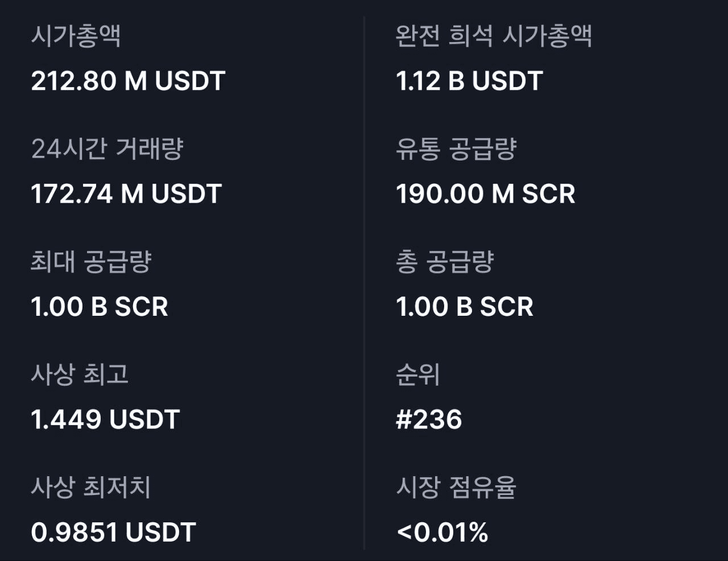Click the 사상 최저치 label

pyautogui.click(x=91, y=487)
